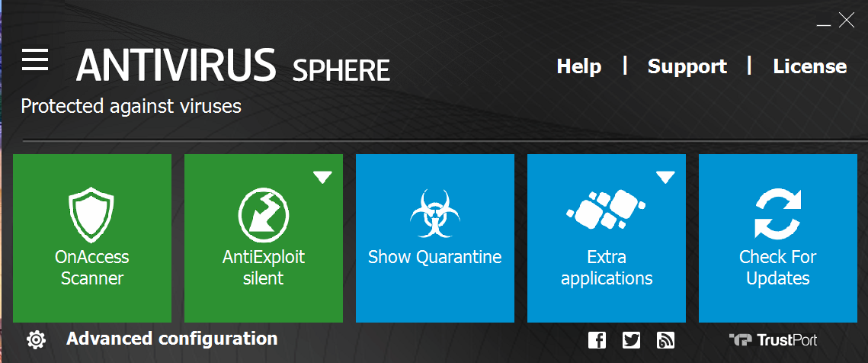The image size is (868, 363).
Task: Click the TrustPort logo
Action: 773,339
